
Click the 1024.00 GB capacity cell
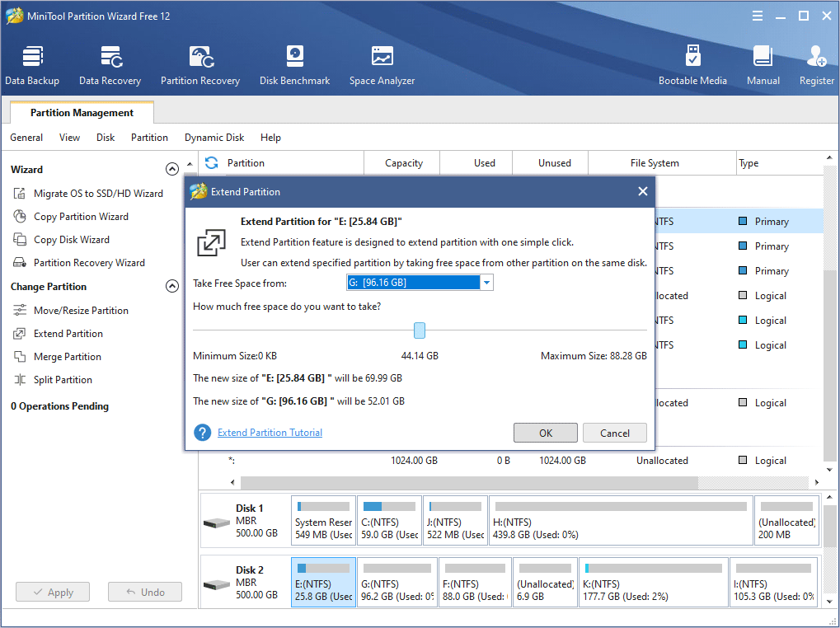[414, 461]
